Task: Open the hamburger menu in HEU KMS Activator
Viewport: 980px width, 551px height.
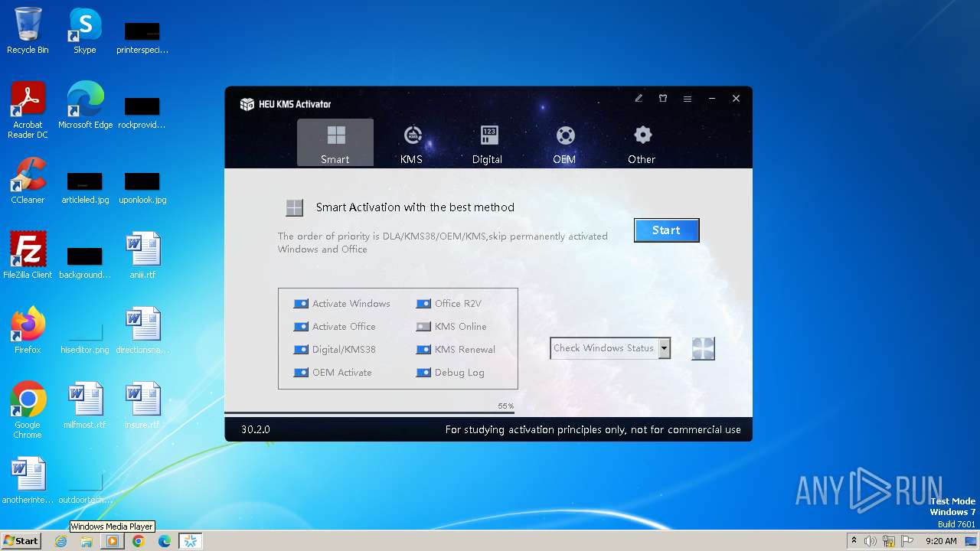Action: tap(688, 99)
